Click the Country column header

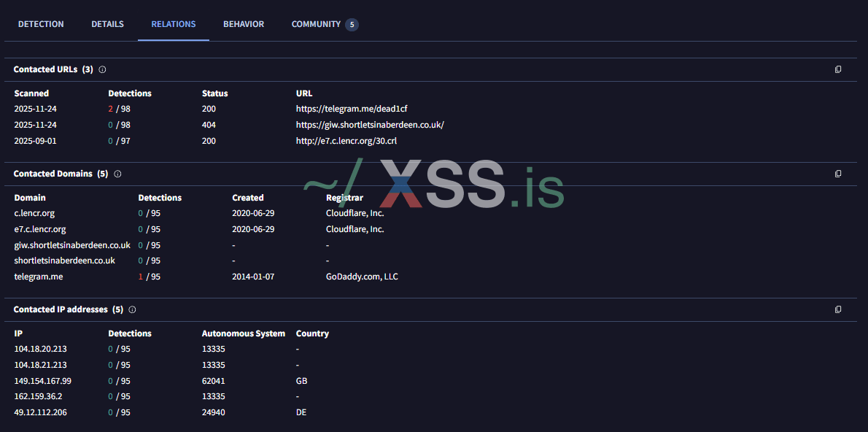pos(312,333)
